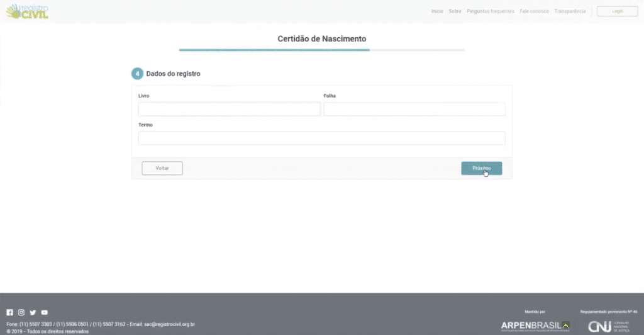Go to Início in navigation
Viewport: 644px width, 335px height.
(x=437, y=11)
